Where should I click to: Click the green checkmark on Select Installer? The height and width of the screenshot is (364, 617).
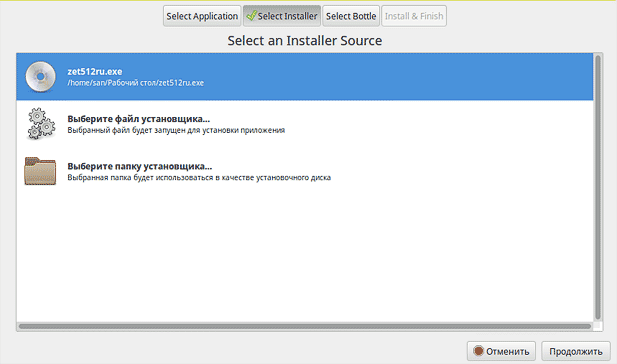251,16
